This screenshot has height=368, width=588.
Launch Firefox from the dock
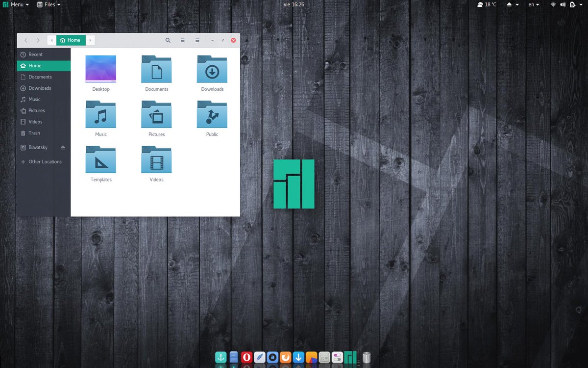(285, 357)
